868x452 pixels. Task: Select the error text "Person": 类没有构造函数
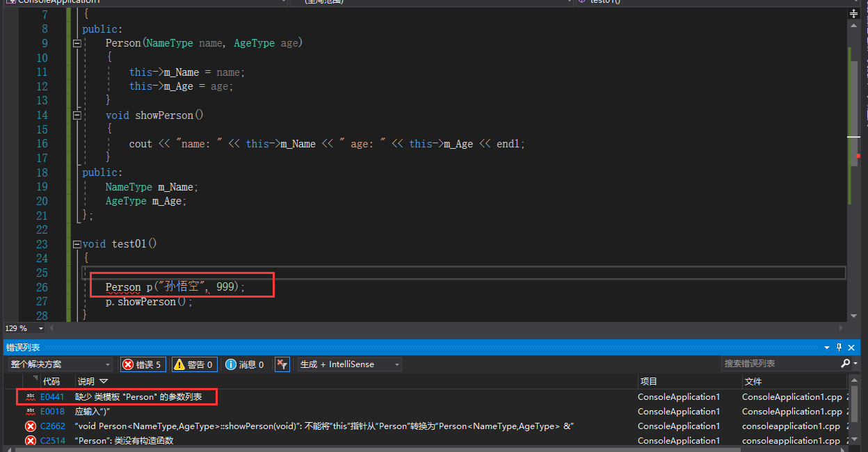[124, 441]
